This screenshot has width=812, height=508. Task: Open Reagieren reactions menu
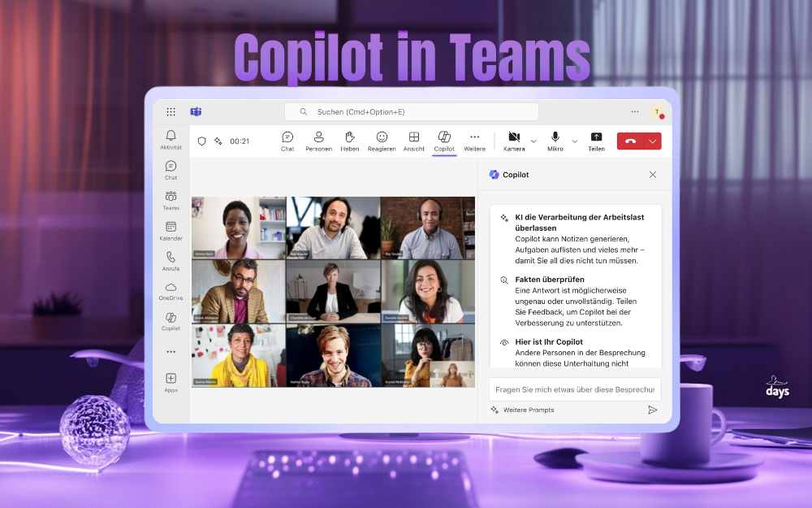382,141
